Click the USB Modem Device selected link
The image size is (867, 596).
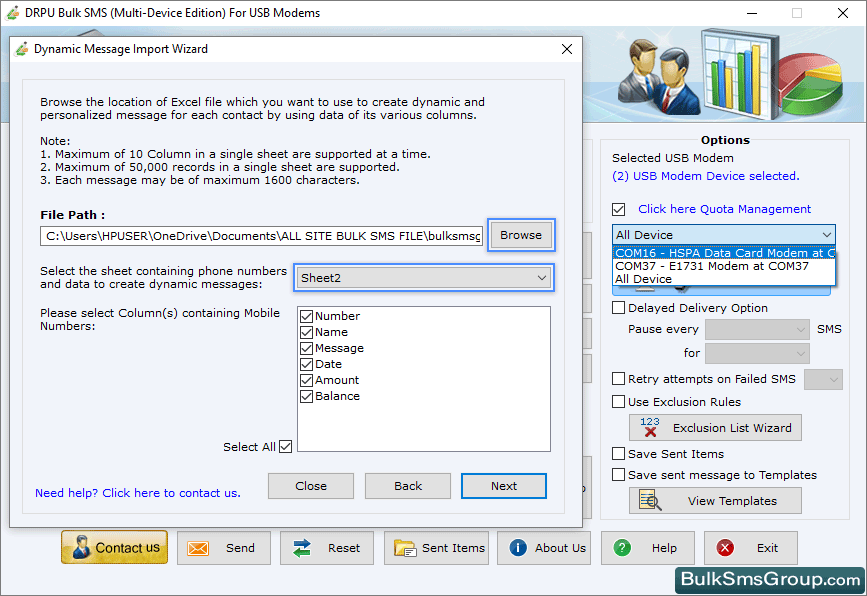[706, 176]
